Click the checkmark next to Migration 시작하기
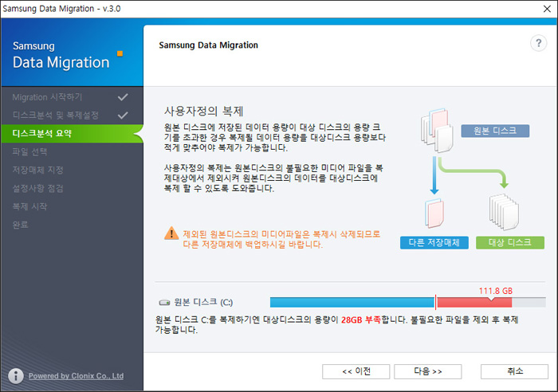This screenshot has width=558, height=392. (x=123, y=97)
